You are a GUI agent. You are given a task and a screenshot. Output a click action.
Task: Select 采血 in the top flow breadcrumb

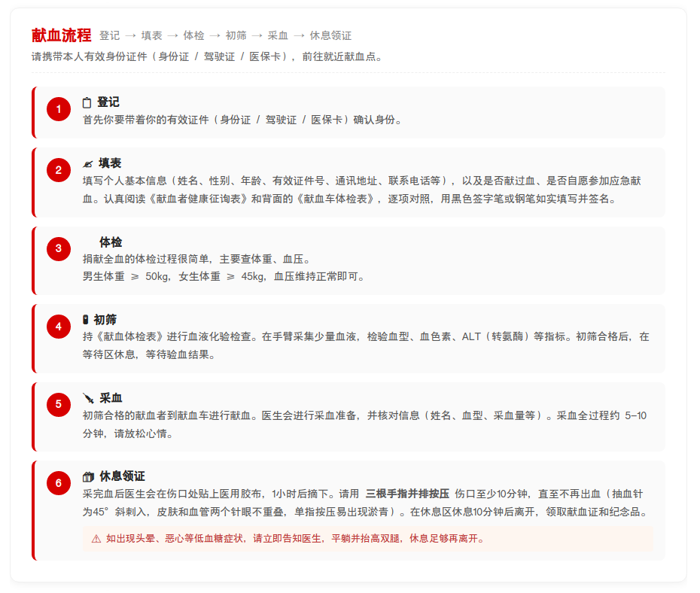click(x=278, y=35)
